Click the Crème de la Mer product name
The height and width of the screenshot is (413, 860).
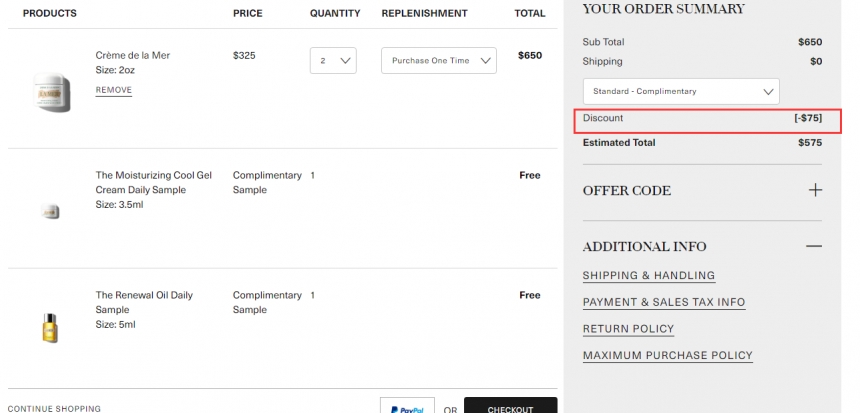point(133,56)
